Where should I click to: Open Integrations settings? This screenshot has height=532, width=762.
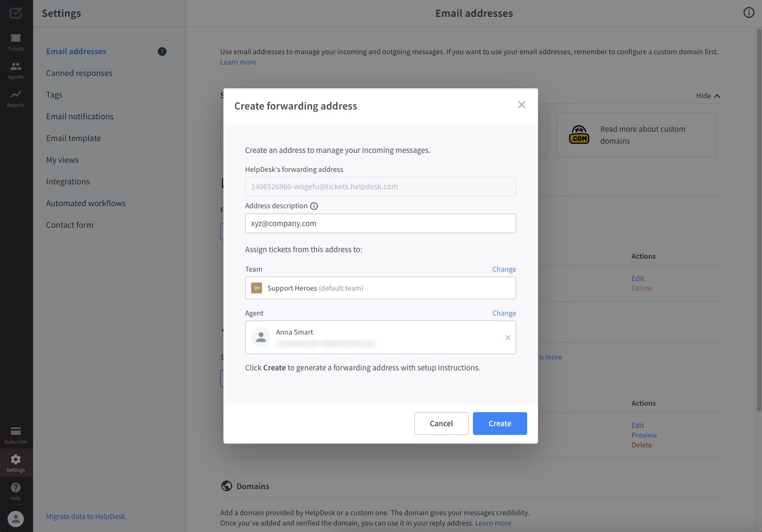tap(68, 182)
